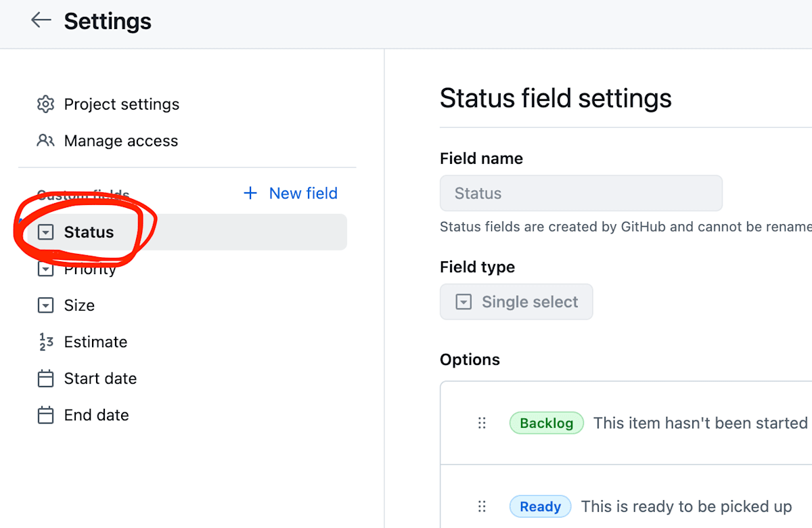
Task: Select the Status custom field
Action: [89, 232]
